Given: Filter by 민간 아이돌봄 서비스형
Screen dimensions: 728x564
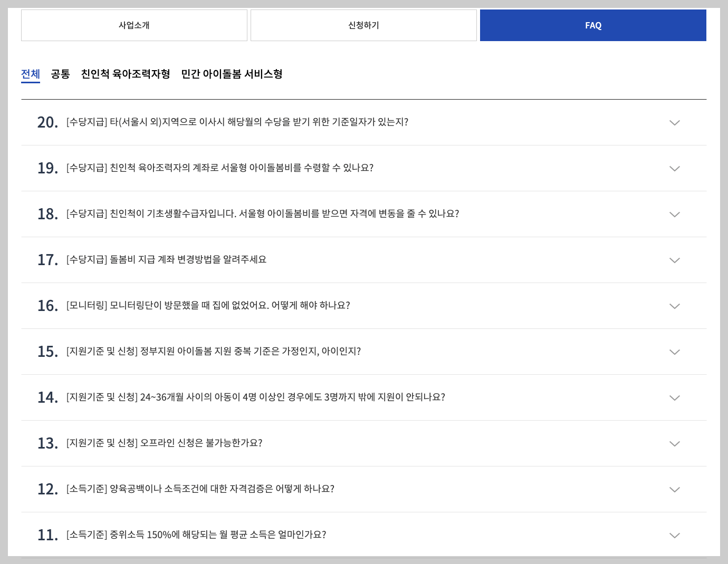Looking at the screenshot, I should pos(232,74).
